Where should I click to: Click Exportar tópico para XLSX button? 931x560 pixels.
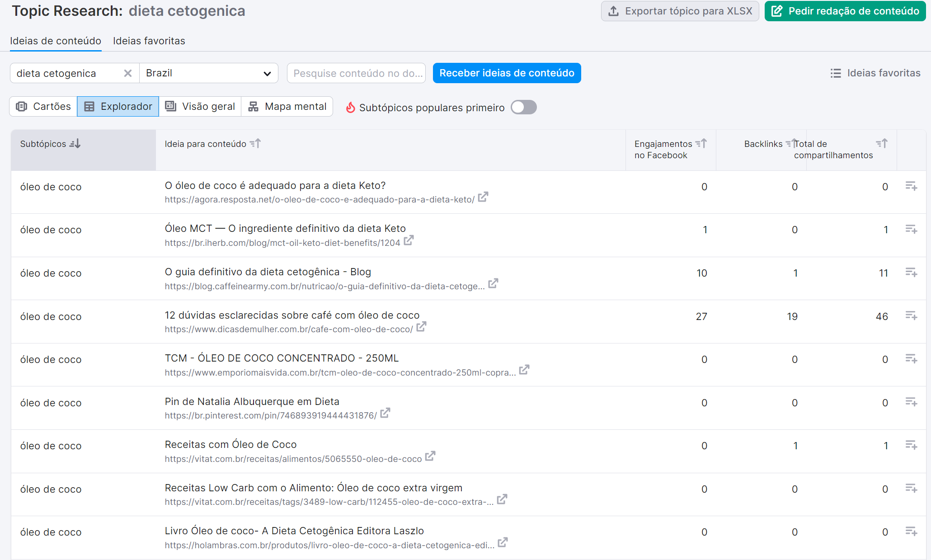point(680,11)
